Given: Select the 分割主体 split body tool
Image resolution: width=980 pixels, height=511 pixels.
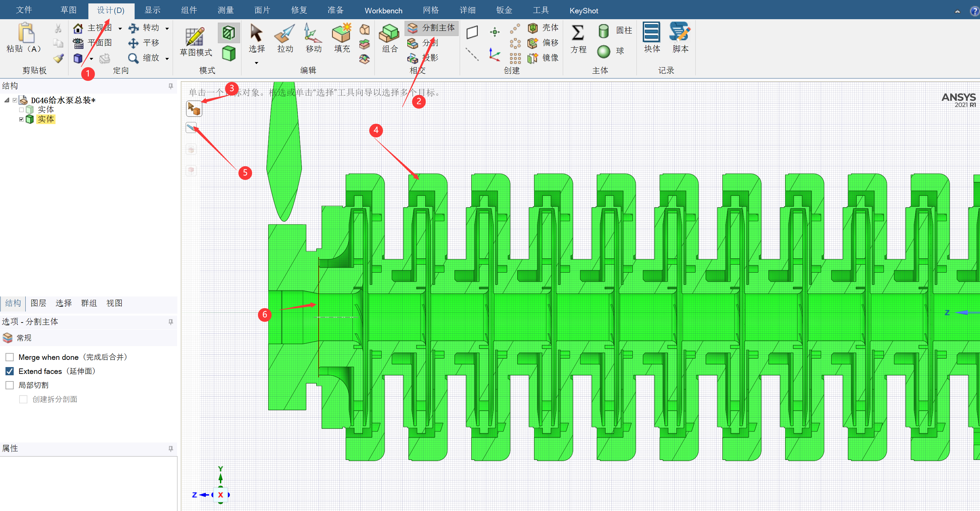Looking at the screenshot, I should coord(431,28).
